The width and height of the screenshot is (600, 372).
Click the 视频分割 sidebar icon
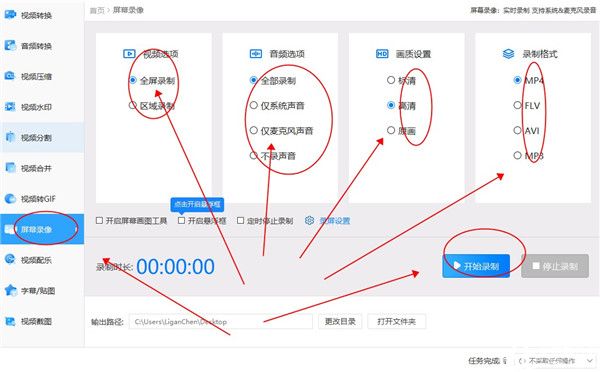point(10,137)
